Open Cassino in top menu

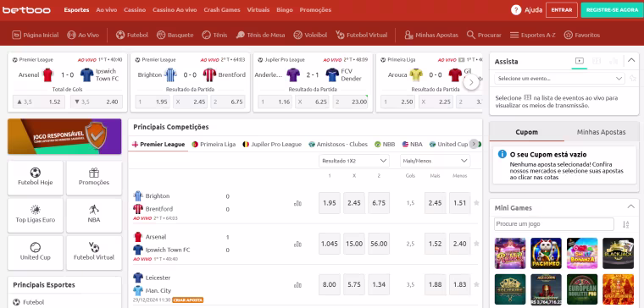[135, 10]
